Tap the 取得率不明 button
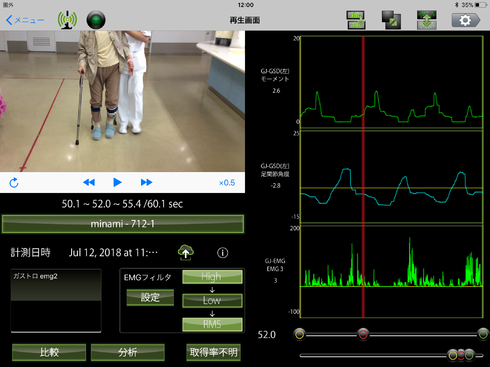This screenshot has width=490, height=367. [x=213, y=352]
